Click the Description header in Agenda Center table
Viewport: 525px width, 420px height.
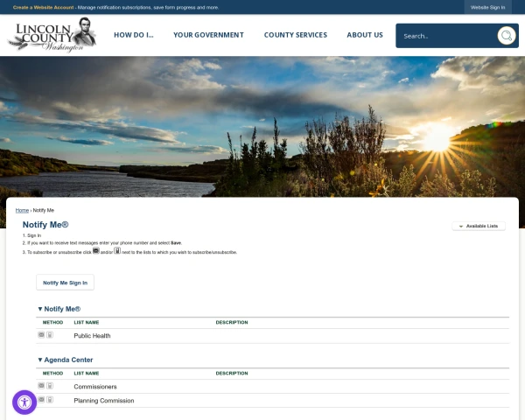coord(232,373)
